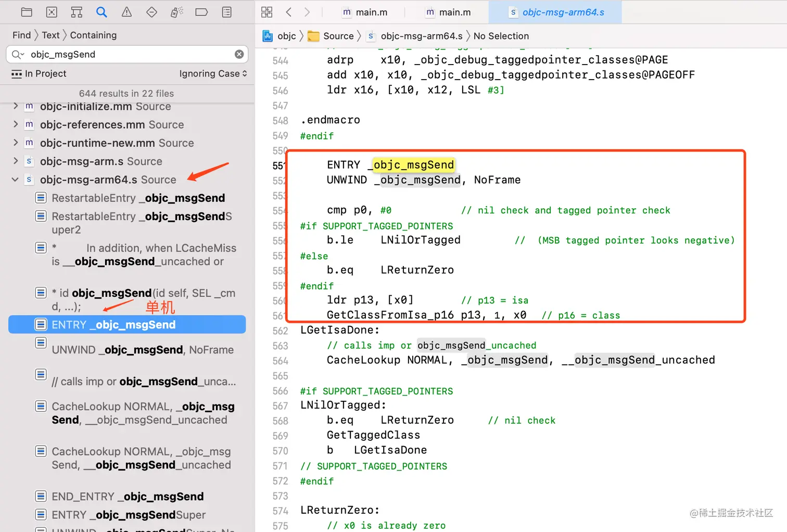Open search options magnifier in find field
Viewport: 787px width, 532px height.
18,54
